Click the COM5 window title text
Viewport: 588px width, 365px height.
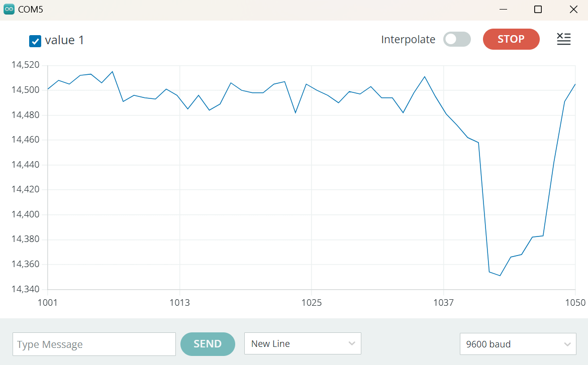click(x=31, y=10)
